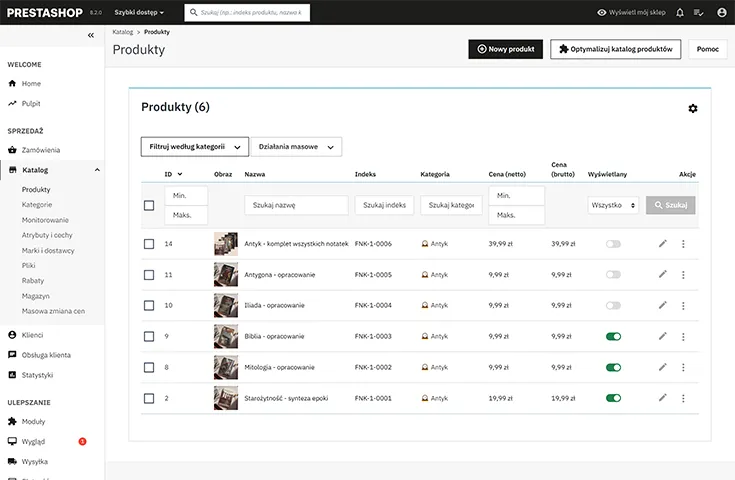Open Obsługa klienta in the sidebar
Image resolution: width=735 pixels, height=480 pixels.
pos(46,355)
